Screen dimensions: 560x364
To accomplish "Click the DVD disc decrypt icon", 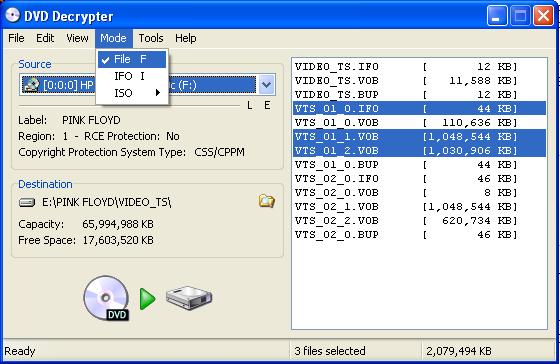I will [x=106, y=298].
